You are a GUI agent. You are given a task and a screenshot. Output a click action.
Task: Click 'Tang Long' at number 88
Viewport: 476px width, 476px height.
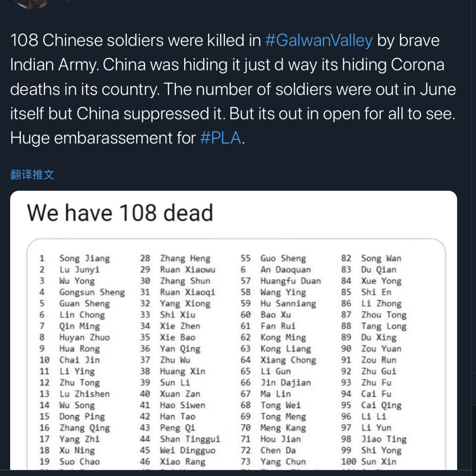tap(383, 326)
